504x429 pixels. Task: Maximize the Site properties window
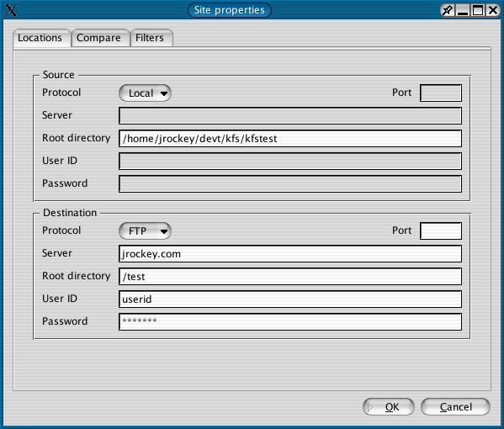(478, 10)
